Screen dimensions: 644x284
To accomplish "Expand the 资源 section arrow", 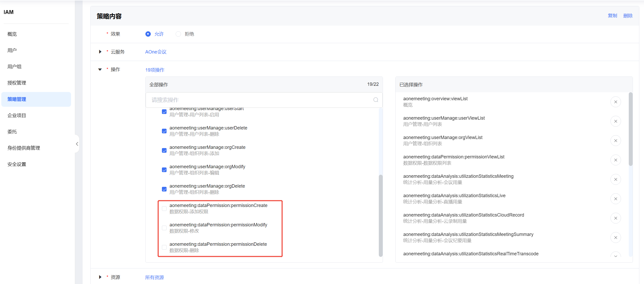I will [x=100, y=277].
